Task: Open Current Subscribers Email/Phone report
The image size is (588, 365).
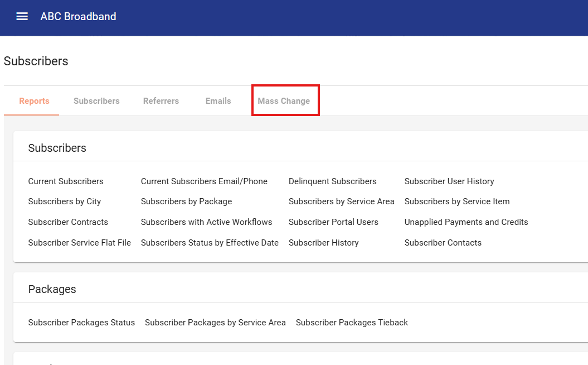Action: pyautogui.click(x=204, y=181)
